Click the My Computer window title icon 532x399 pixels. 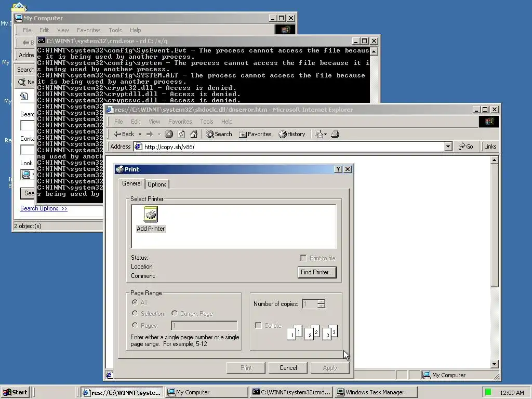coord(19,18)
